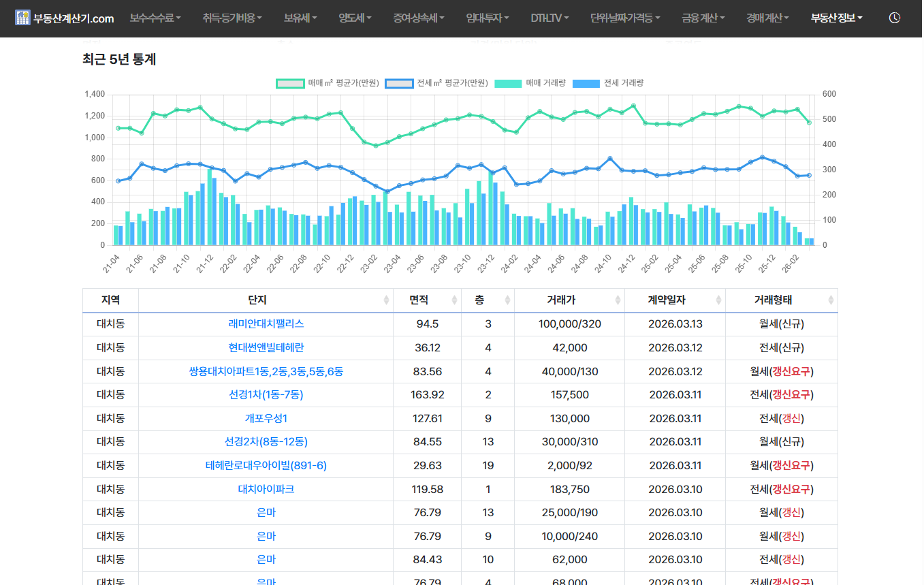Expand the 부동산정보 dropdown menu

tap(836, 18)
